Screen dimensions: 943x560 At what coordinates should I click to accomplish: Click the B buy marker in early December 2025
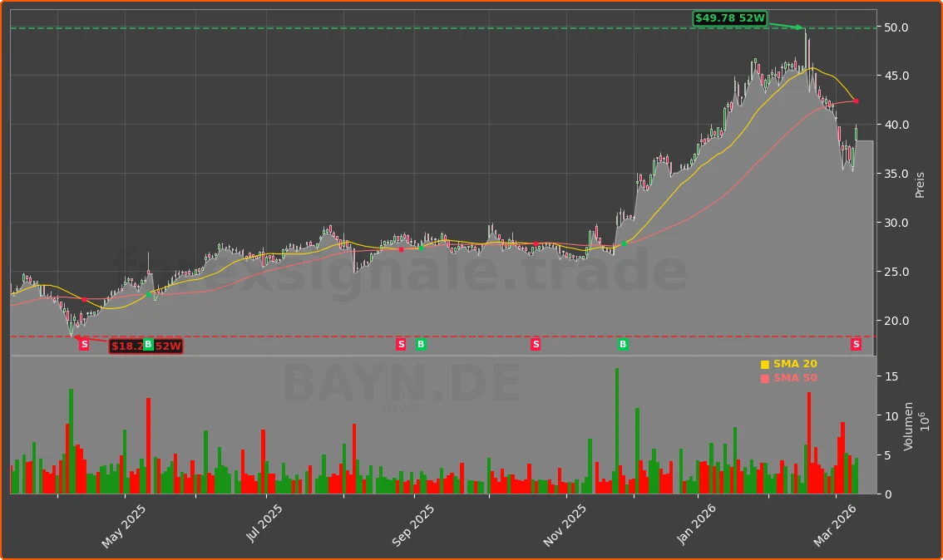[x=622, y=344]
